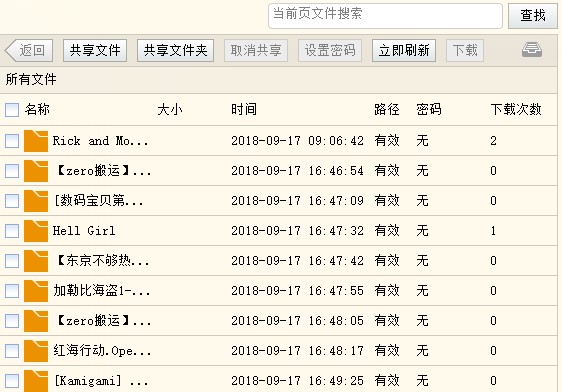Click the 密码 column header

(429, 109)
